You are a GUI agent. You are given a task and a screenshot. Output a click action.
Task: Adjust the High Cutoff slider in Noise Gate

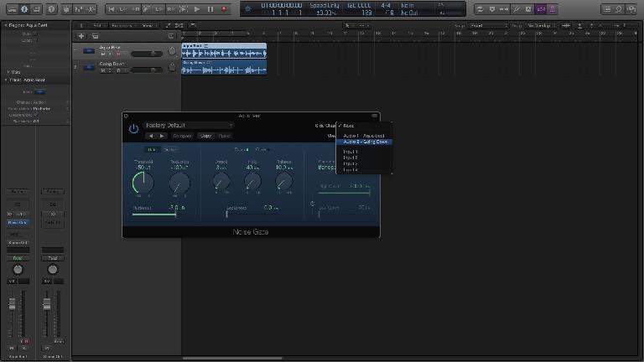click(344, 193)
